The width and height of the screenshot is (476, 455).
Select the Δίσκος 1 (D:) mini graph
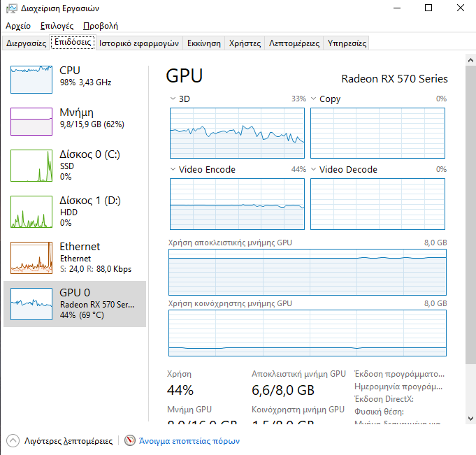coord(31,212)
